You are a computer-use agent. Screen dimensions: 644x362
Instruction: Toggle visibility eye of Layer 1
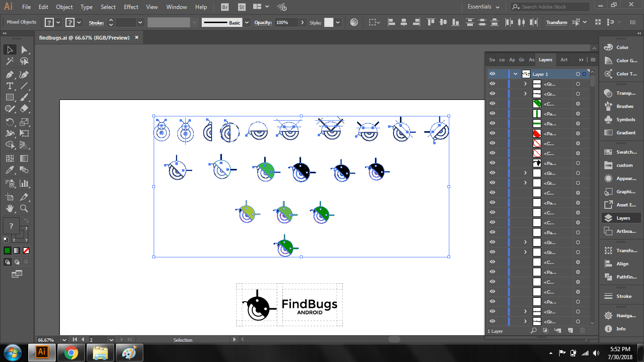(x=492, y=74)
